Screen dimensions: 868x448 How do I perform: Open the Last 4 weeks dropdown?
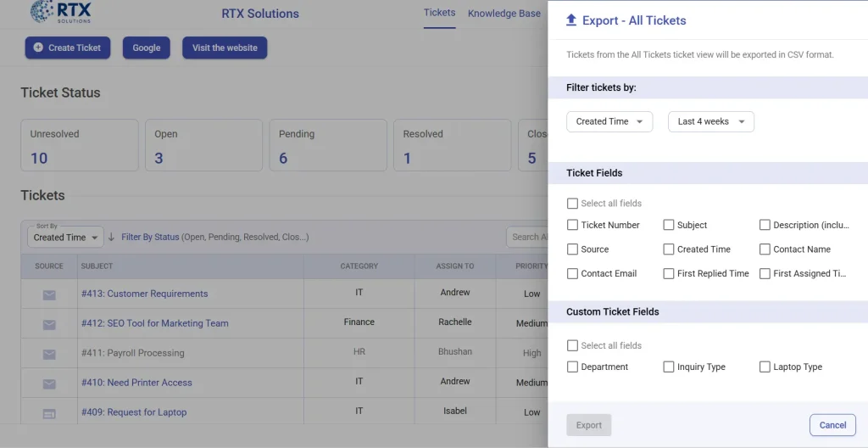pos(711,121)
